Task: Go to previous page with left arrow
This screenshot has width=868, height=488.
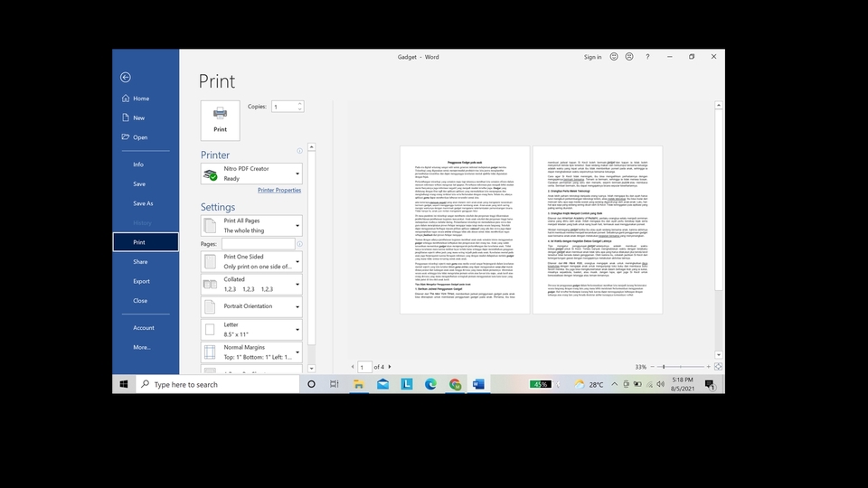Action: click(353, 367)
